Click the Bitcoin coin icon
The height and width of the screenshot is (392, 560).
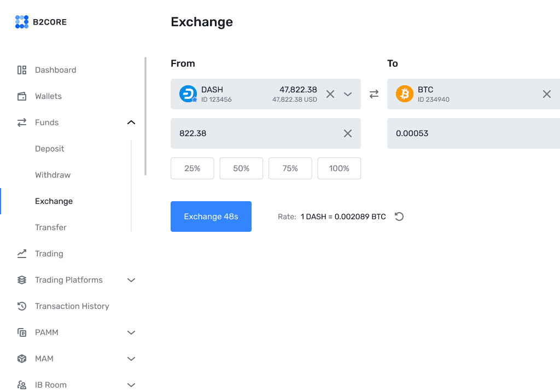click(405, 94)
